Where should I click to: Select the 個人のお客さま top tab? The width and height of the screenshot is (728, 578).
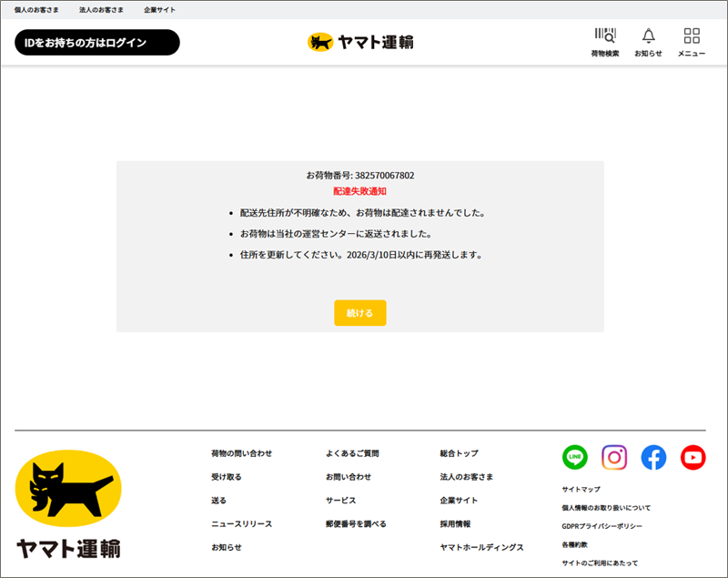tap(36, 10)
